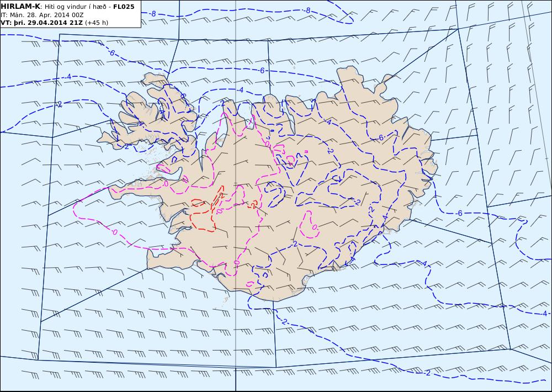Select the FL025 flight level label
The height and width of the screenshot is (392, 552).
tap(124, 7)
